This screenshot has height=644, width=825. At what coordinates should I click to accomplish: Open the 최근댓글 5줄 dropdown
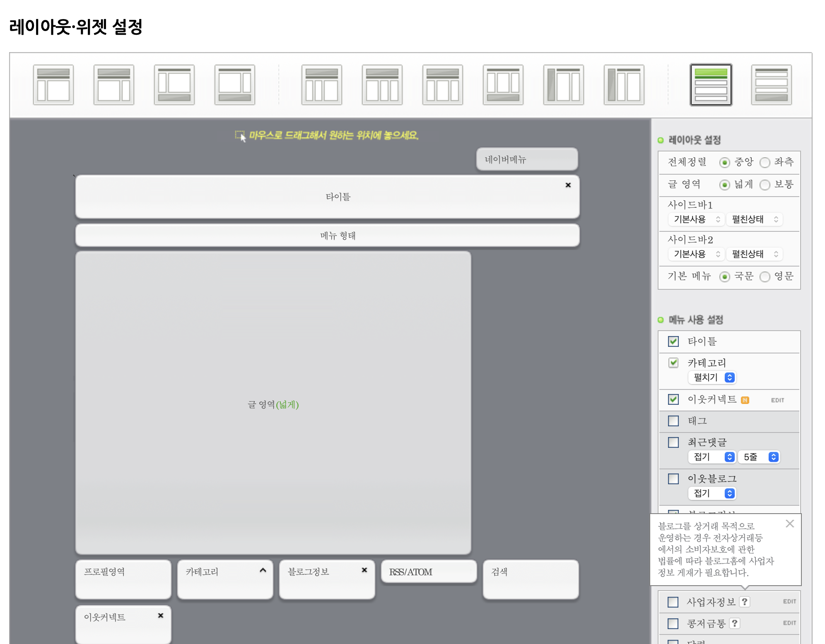pos(759,457)
